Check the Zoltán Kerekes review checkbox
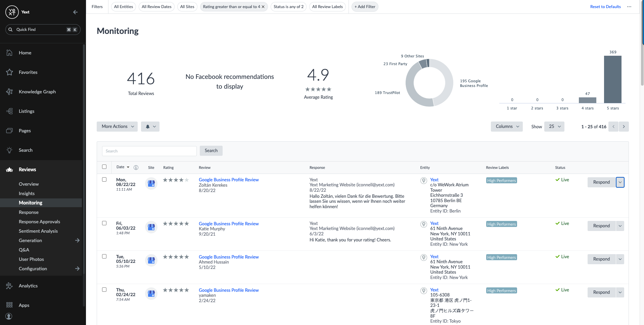The image size is (644, 325). 104,180
